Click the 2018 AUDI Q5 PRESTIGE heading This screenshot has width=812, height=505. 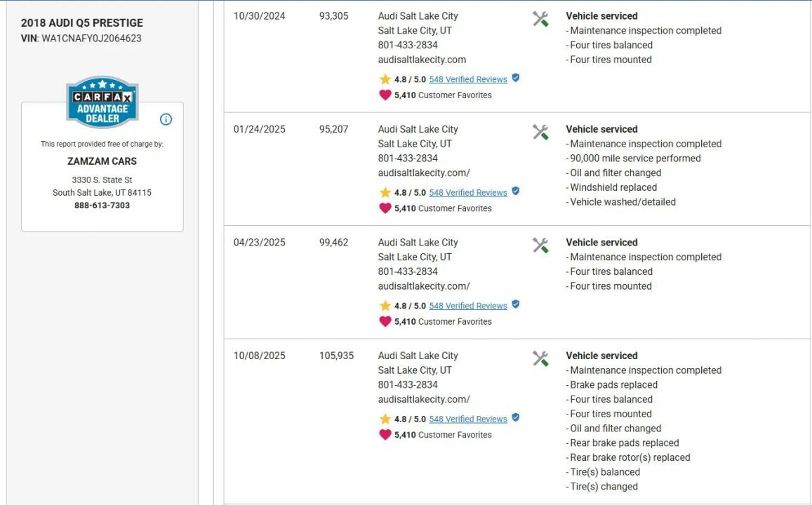coord(82,22)
